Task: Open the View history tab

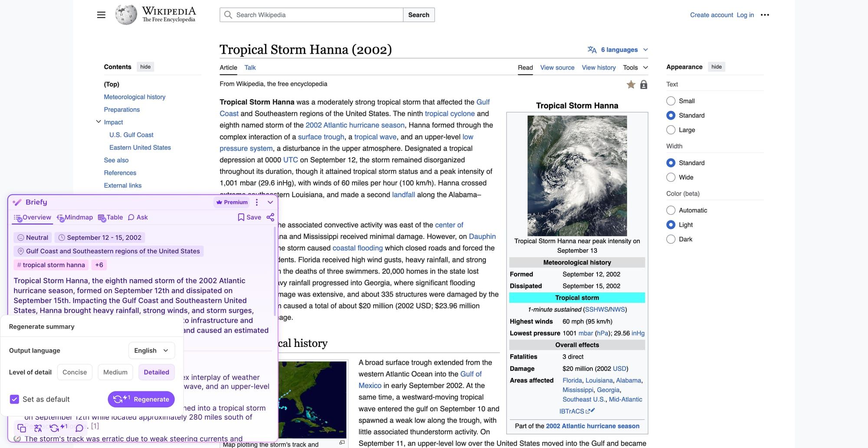Action: click(x=598, y=68)
